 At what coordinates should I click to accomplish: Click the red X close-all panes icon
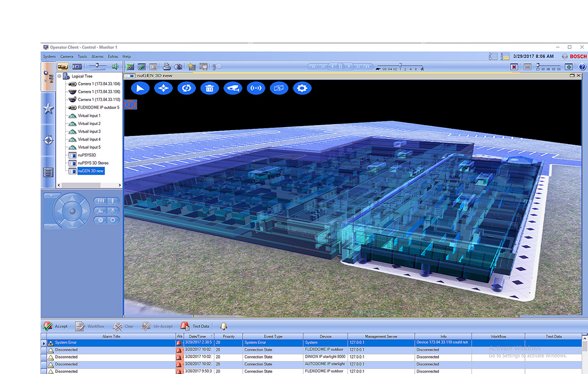(x=514, y=67)
